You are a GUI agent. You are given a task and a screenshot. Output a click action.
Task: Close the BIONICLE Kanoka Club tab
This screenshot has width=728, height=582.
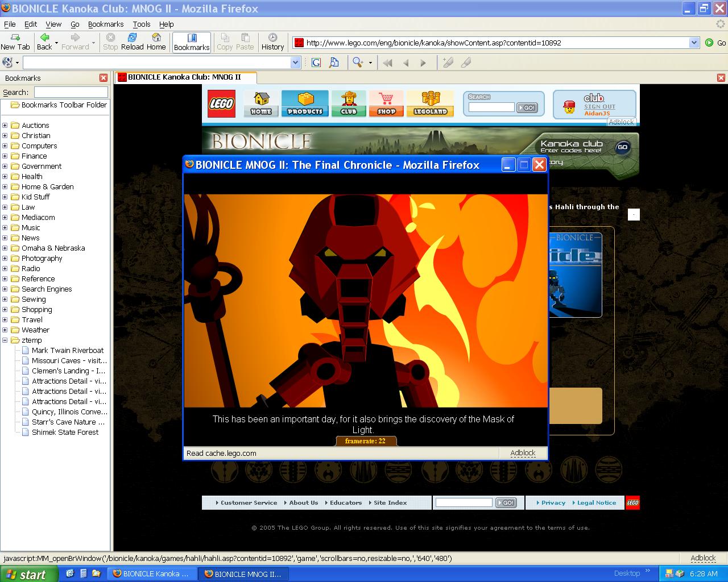[721, 78]
